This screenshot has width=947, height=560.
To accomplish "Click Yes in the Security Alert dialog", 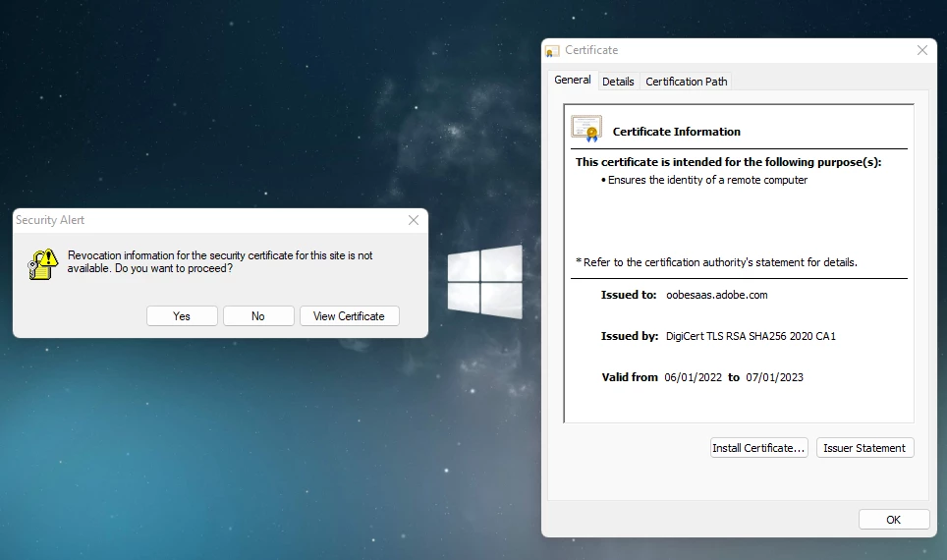I will (x=182, y=316).
